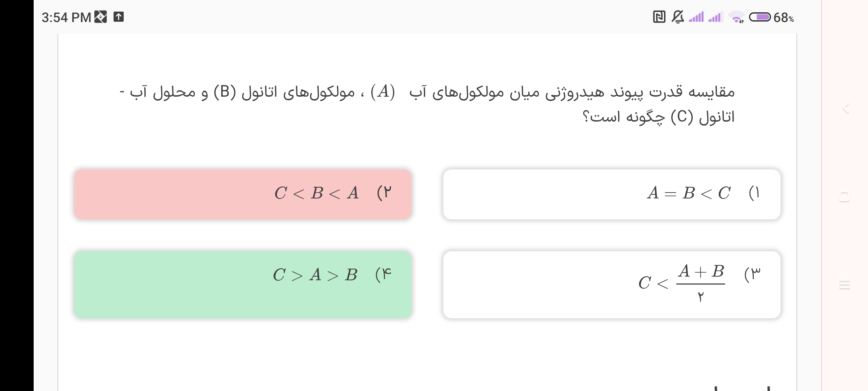This screenshot has height=391, width=868.
Task: Tap the NFC icon in status bar
Action: click(659, 17)
